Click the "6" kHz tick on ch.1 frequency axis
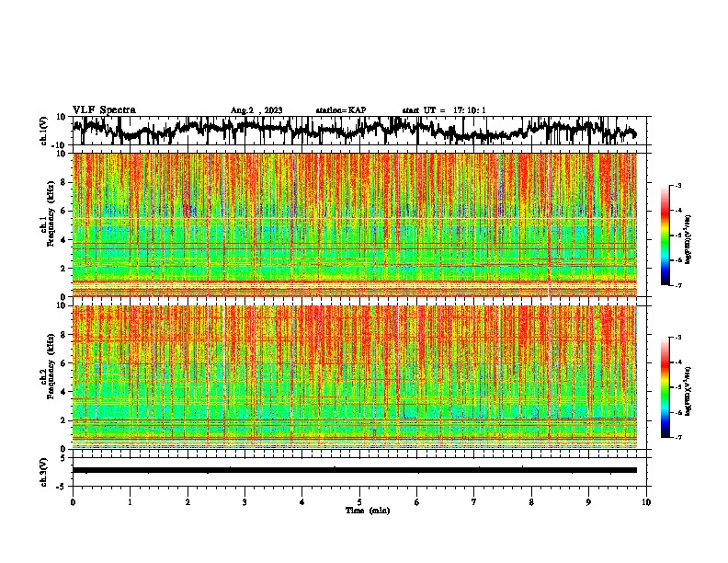The height and width of the screenshot is (563, 728). 65,212
